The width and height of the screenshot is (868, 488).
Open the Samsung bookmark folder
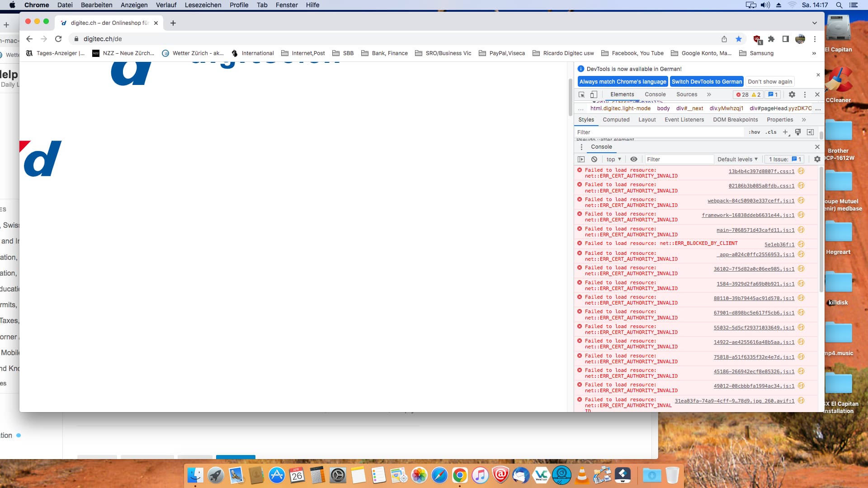point(756,53)
